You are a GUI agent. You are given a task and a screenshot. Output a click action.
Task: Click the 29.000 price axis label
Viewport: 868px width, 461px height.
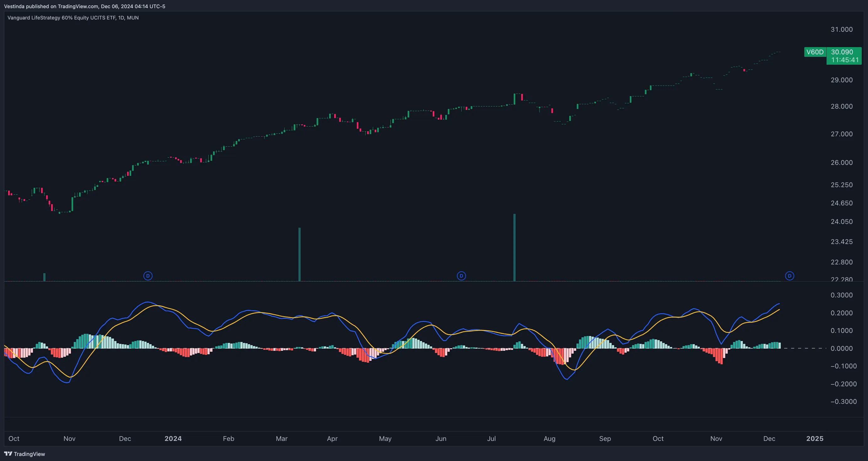842,80
